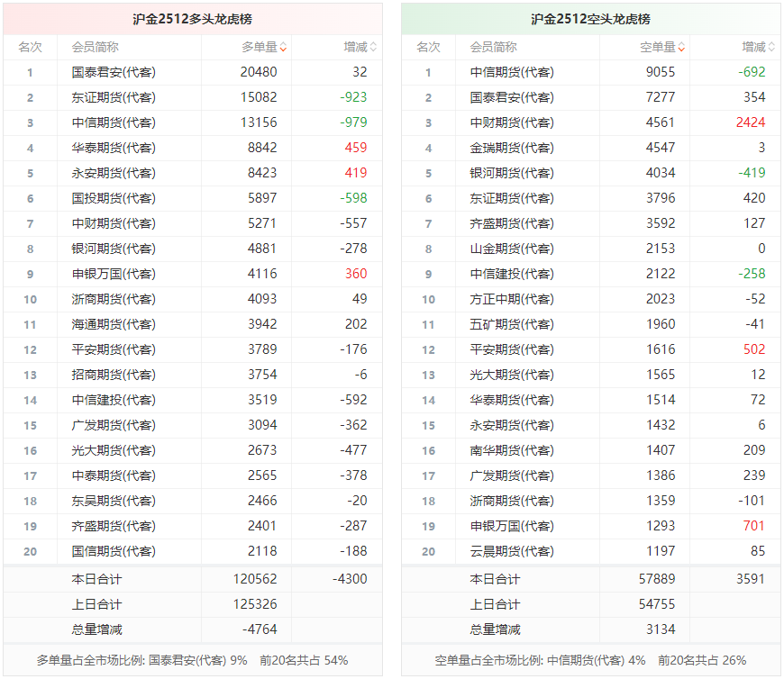The width and height of the screenshot is (784, 679).
Task: Click long total change value -4300
Action: (x=350, y=579)
